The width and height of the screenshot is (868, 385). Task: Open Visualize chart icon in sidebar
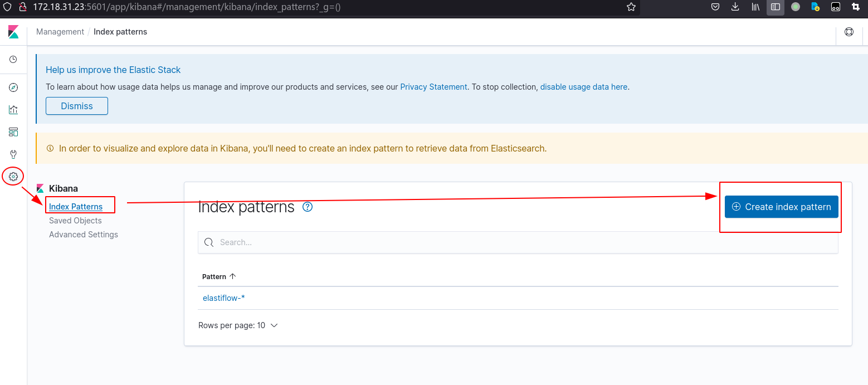[13, 110]
